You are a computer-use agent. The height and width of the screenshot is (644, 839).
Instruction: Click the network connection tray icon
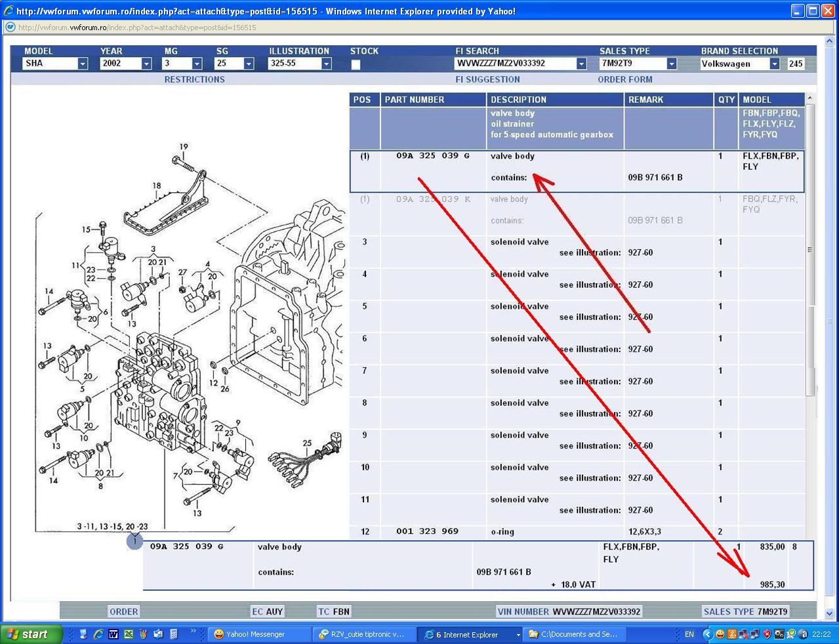point(755,634)
